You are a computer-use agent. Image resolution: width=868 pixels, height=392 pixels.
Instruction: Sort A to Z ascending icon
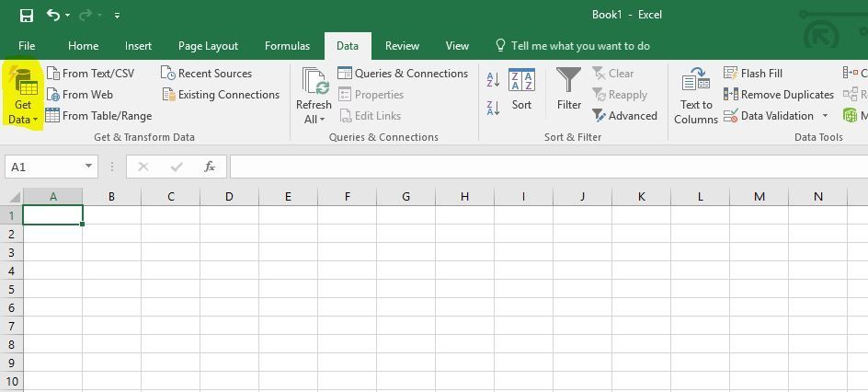(493, 80)
